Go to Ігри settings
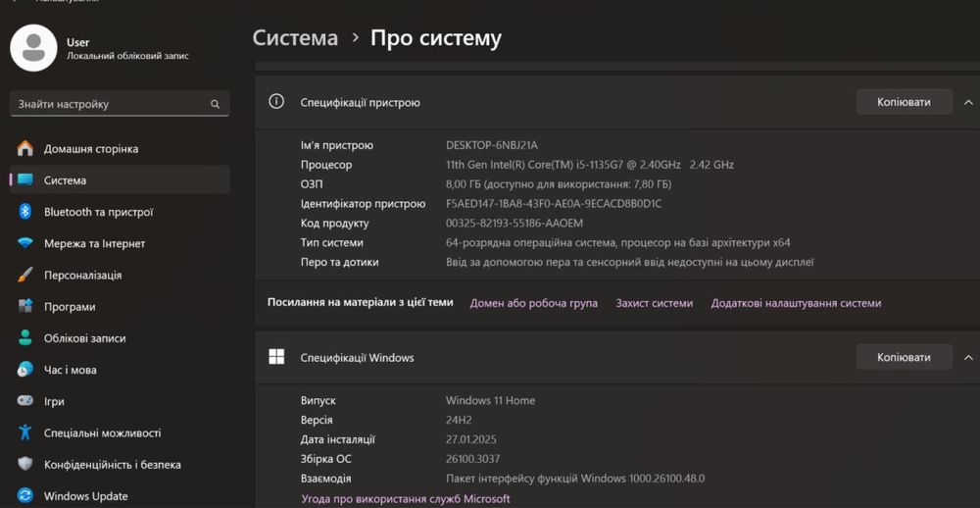 (x=120, y=401)
